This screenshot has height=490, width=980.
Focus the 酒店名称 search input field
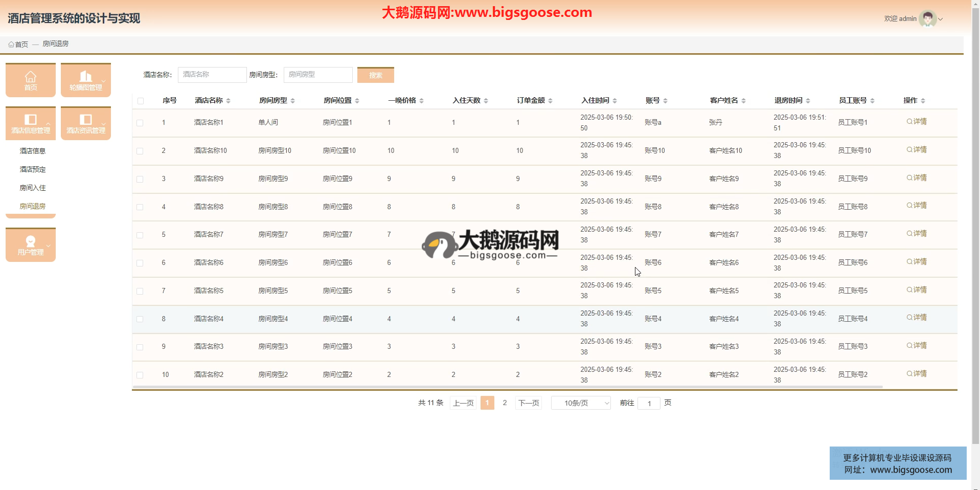point(212,75)
